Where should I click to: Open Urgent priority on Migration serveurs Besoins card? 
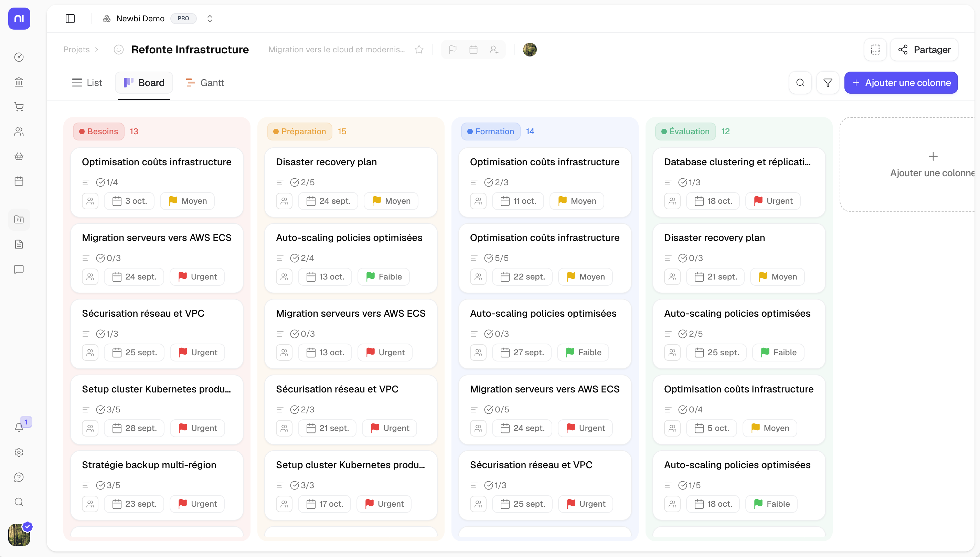[197, 276]
